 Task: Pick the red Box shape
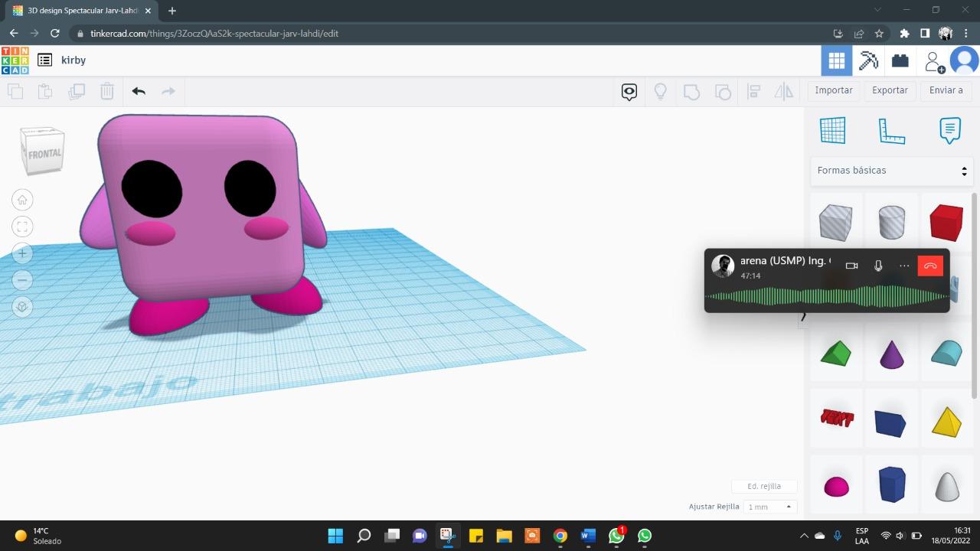(946, 222)
